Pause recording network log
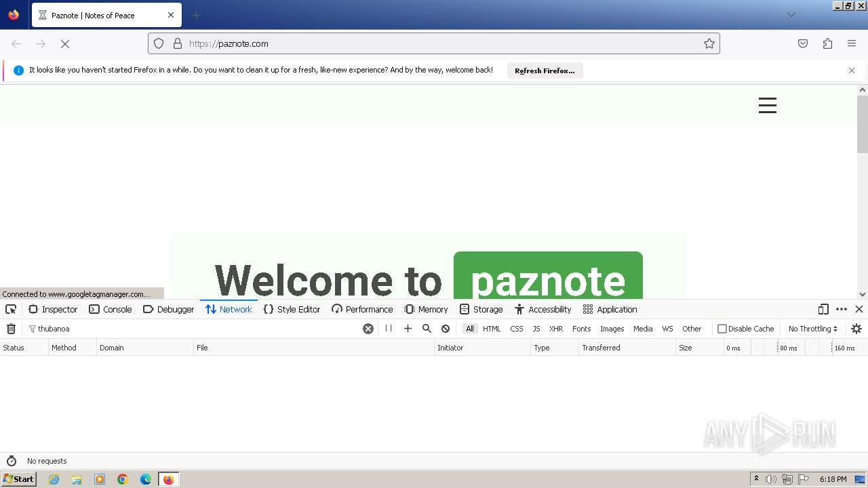Viewport: 868px width, 488px height. click(389, 328)
